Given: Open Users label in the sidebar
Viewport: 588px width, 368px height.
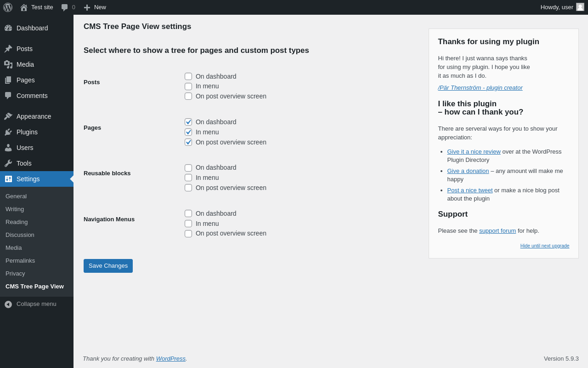Looking at the screenshot, I should (25, 148).
